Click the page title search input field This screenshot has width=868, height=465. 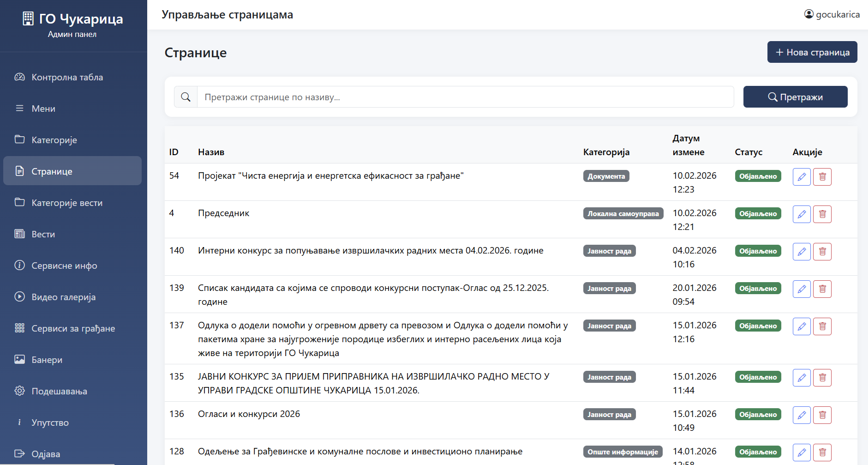pyautogui.click(x=465, y=97)
